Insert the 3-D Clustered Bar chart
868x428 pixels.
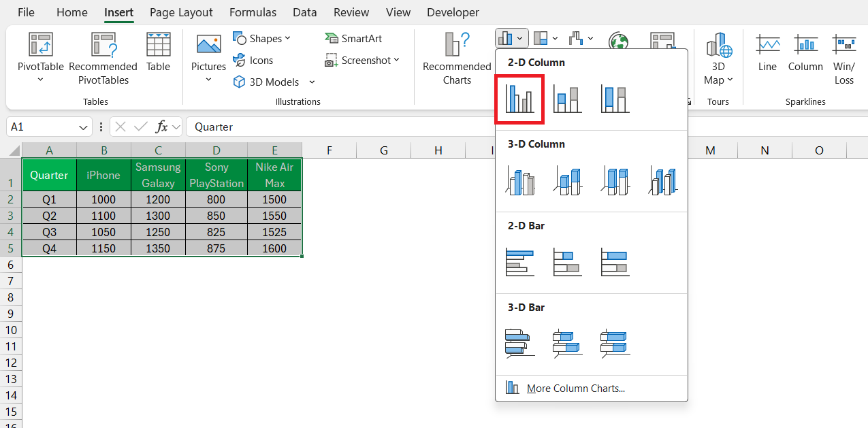[x=519, y=343]
